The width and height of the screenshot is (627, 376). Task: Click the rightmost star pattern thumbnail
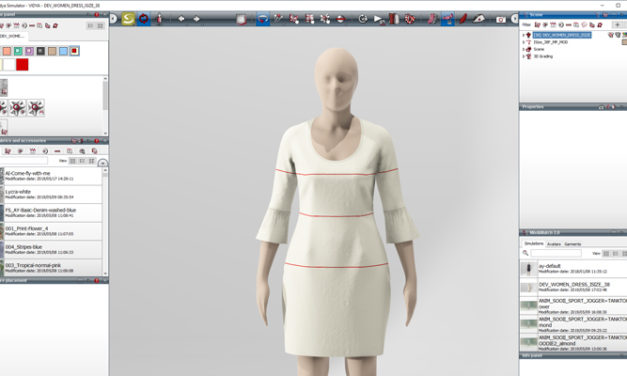coord(36,108)
